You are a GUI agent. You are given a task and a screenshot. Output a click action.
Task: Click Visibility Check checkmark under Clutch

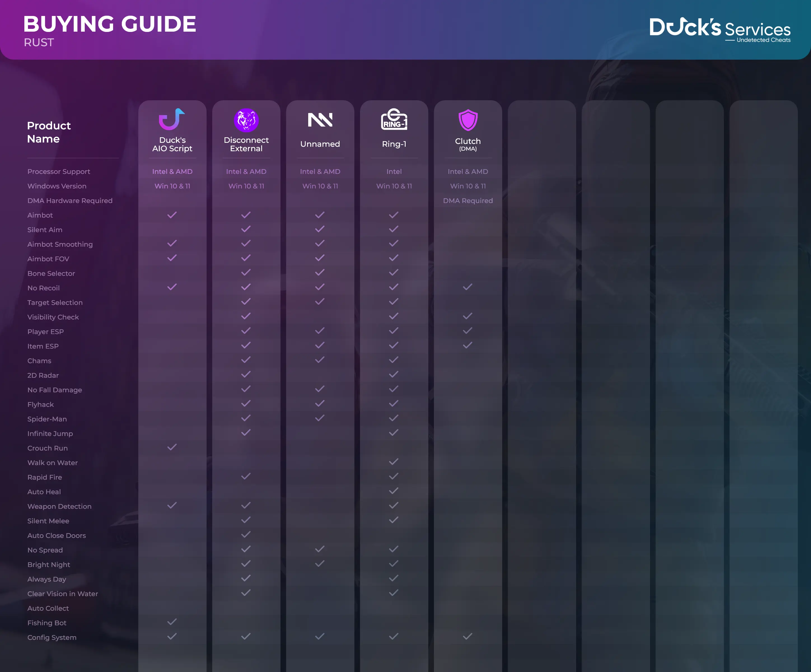point(468,316)
